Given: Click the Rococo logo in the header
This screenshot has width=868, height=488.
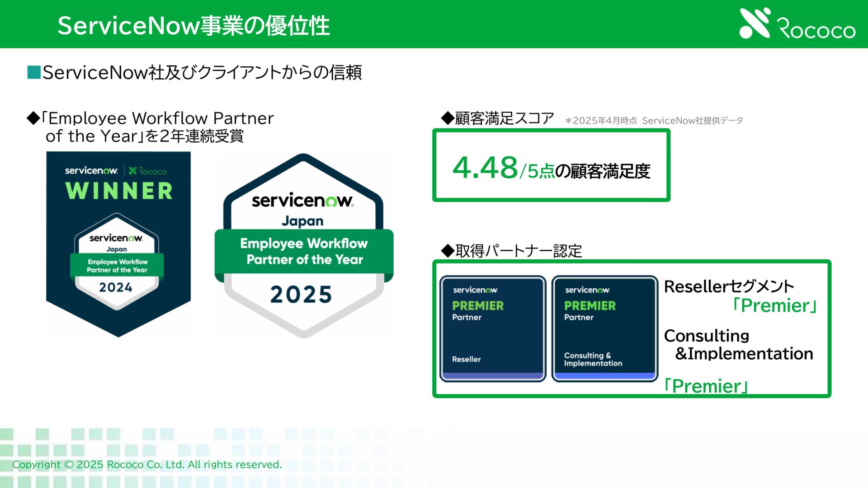Looking at the screenshot, I should (x=797, y=23).
